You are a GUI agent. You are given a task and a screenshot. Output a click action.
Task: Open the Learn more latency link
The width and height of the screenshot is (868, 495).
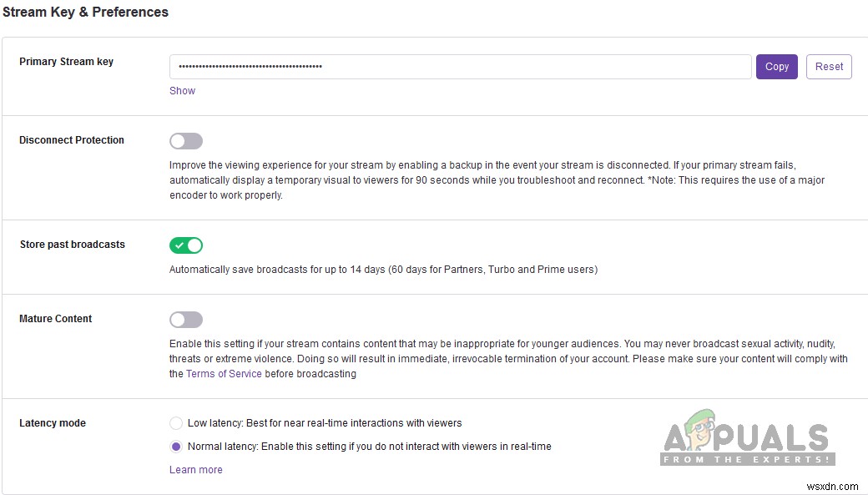coord(196,470)
